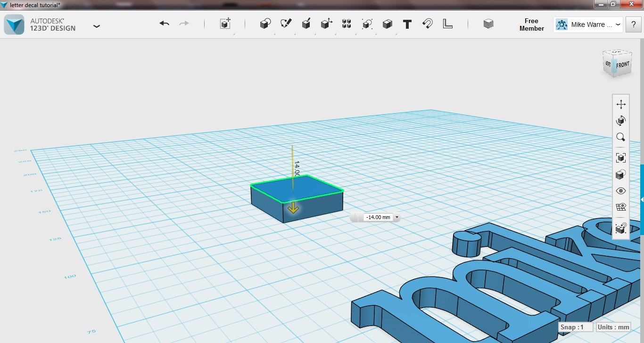Viewport: 644px width, 343px height.
Task: Open the application menu chevron beside the logo
Action: pos(97,26)
